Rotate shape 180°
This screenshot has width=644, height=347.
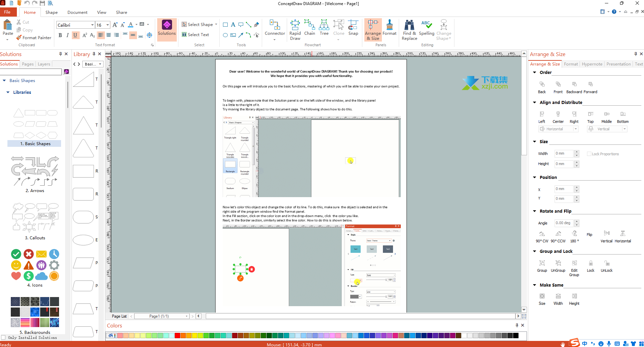click(574, 237)
